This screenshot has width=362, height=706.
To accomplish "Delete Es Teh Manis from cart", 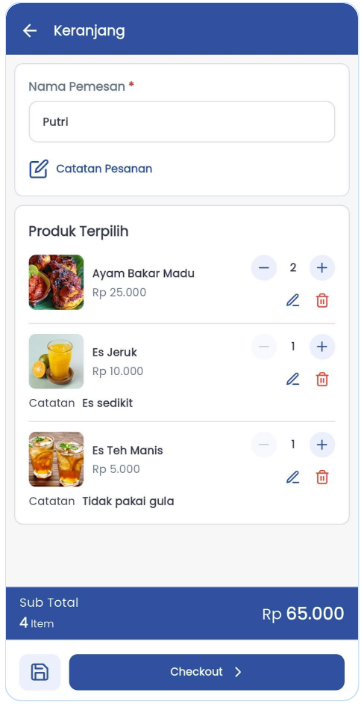I will click(x=322, y=477).
